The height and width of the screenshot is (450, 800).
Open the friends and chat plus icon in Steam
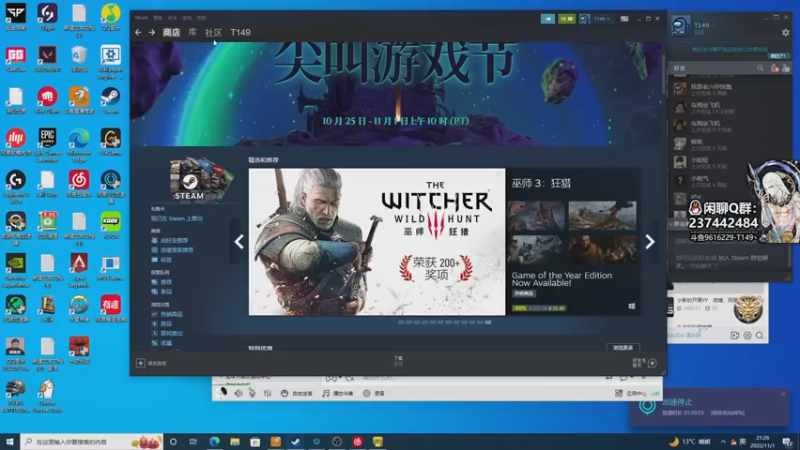click(652, 363)
